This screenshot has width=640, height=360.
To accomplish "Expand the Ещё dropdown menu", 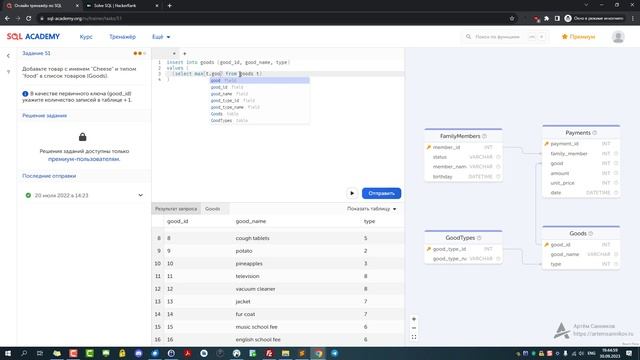I will point(161,37).
